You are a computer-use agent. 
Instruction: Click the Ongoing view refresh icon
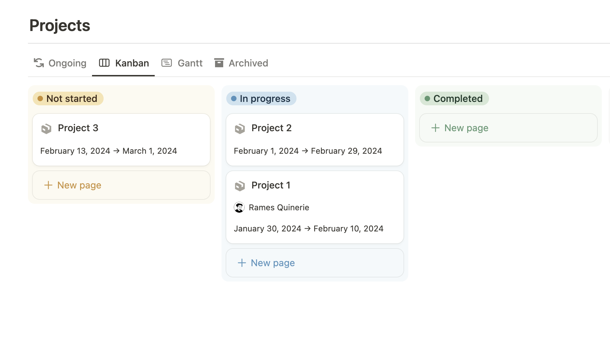click(39, 63)
